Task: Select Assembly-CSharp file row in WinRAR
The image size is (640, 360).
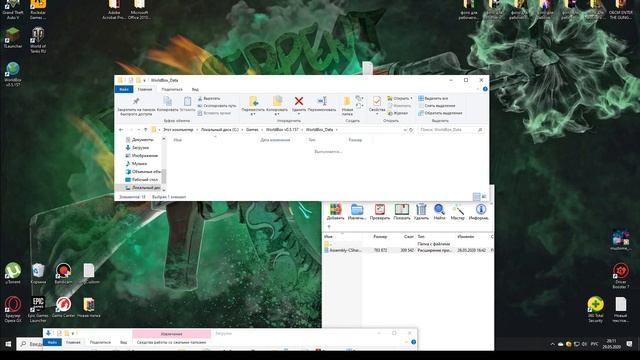Action: pyautogui.click(x=408, y=250)
